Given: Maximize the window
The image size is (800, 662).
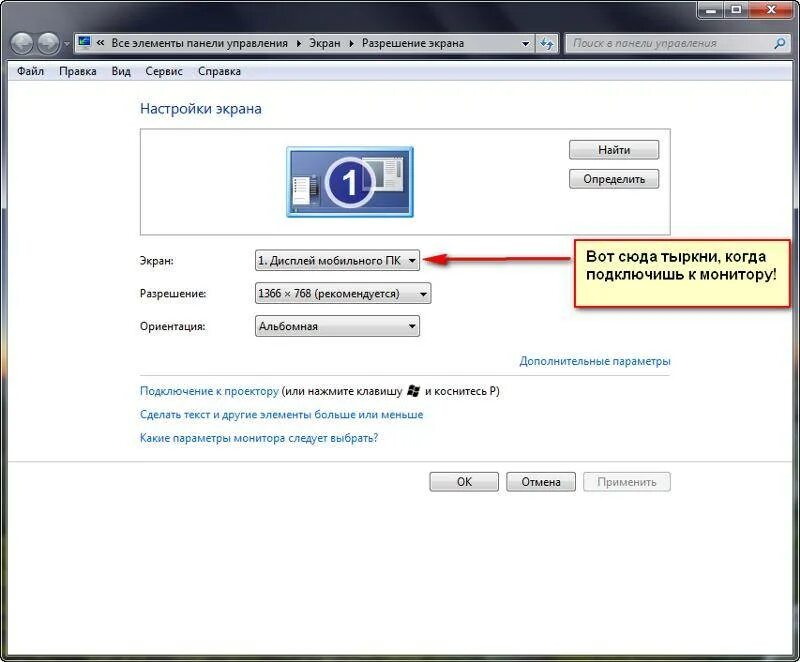Looking at the screenshot, I should coord(736,10).
